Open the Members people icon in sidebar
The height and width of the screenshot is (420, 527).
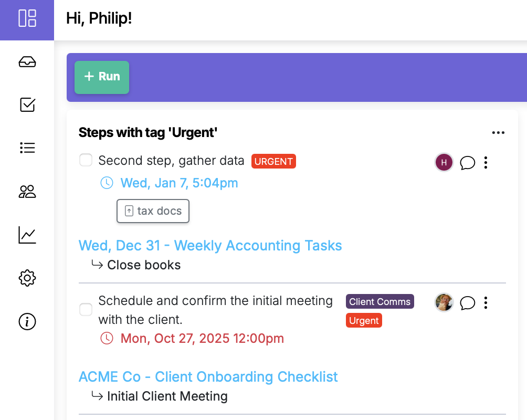pyautogui.click(x=27, y=192)
